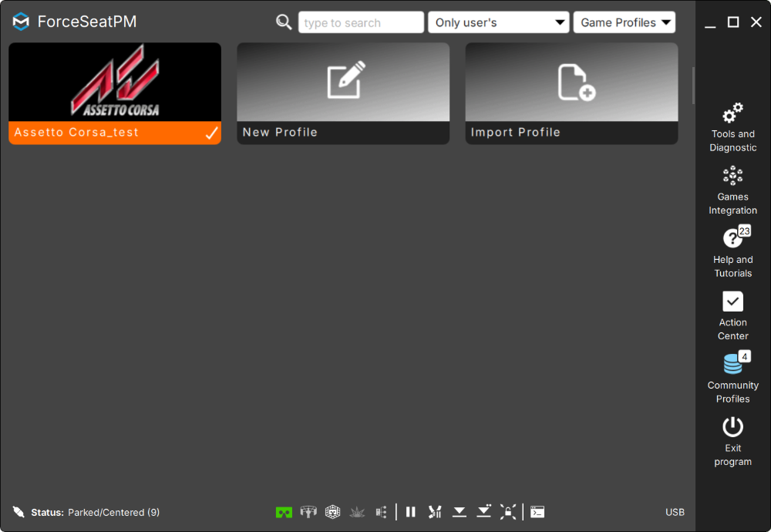Click inside the type to search field
771x532 pixels.
[x=361, y=22]
